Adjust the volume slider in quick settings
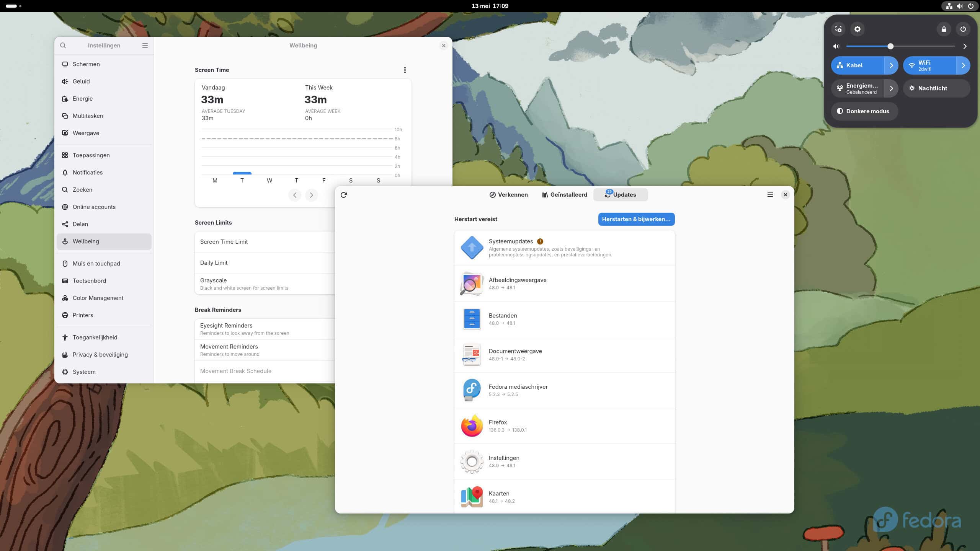This screenshot has height=551, width=980. coord(890,46)
